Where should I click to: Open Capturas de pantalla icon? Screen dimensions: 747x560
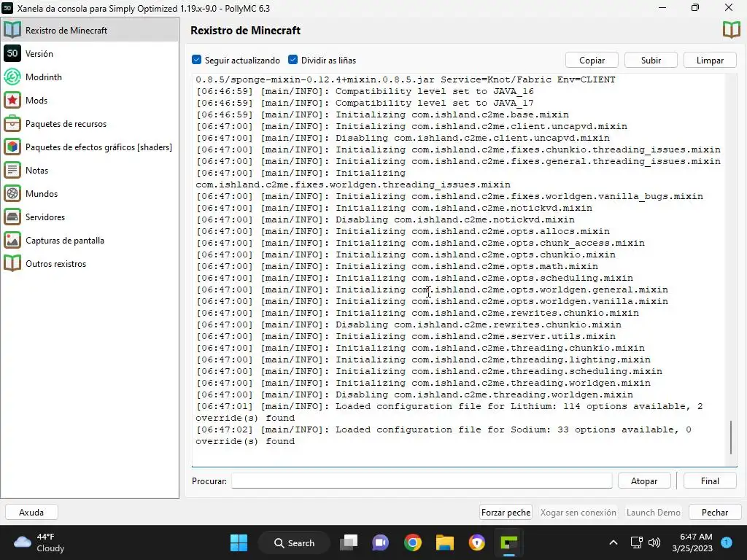[12, 240]
